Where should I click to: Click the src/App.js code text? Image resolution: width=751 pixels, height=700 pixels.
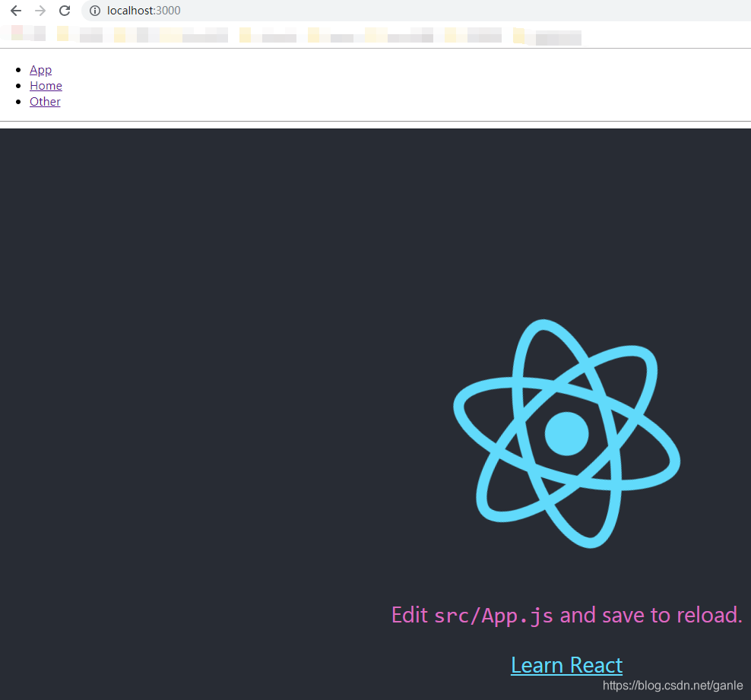tap(495, 616)
